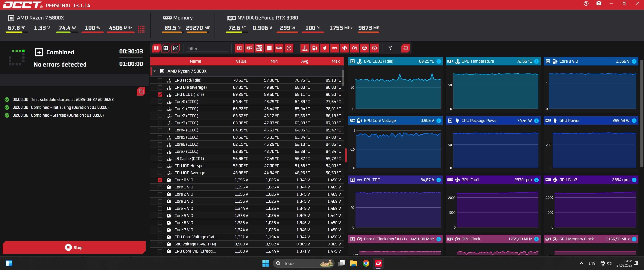The image size is (644, 270).
Task: Sort table by Max column
Action: click(335, 61)
